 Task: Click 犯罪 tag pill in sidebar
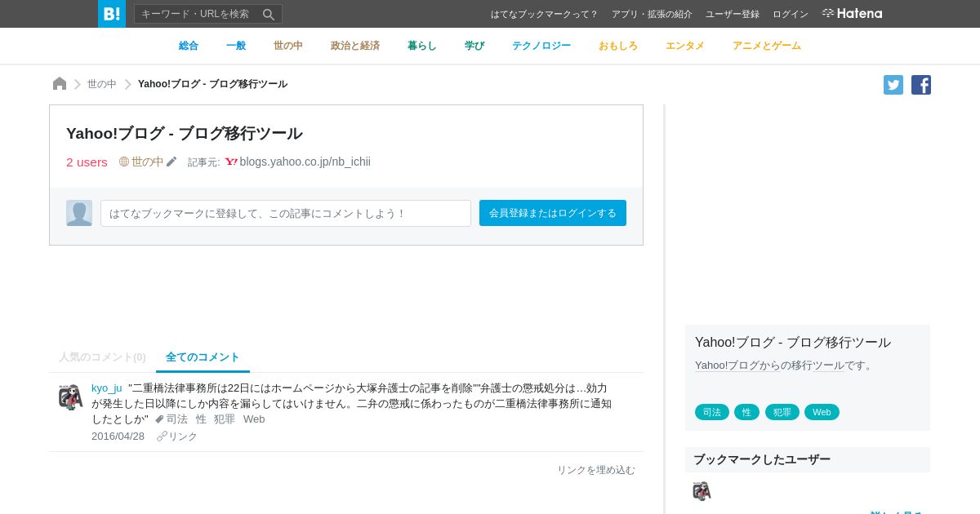(x=782, y=412)
